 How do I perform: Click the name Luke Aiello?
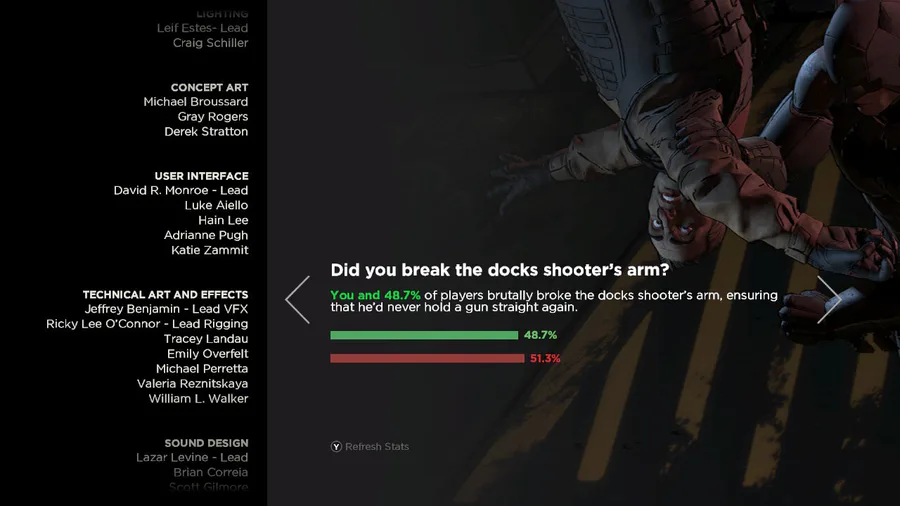[216, 205]
